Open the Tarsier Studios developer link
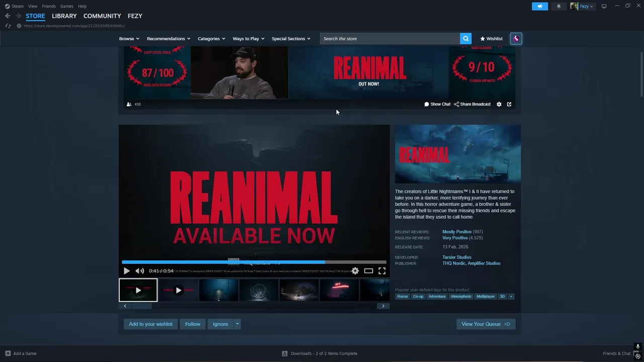Image resolution: width=644 pixels, height=362 pixels. 457,257
